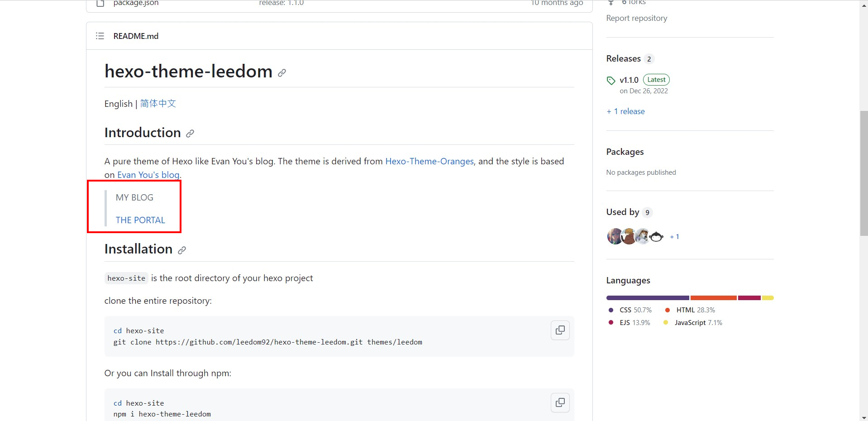Viewport: 868px width, 421px height.
Task: Click the scrollbar down arrow
Action: [x=864, y=417]
